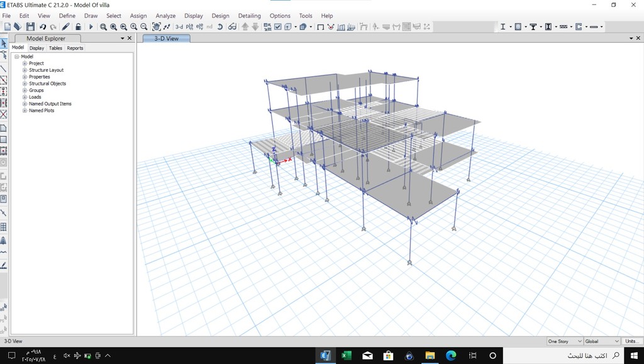Open Excel from the Windows taskbar

coord(346,356)
